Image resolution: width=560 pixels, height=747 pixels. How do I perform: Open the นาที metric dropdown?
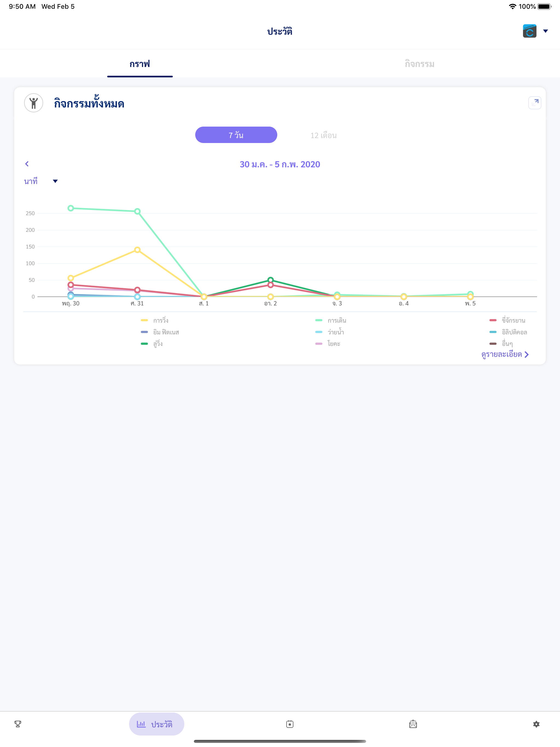click(x=40, y=181)
